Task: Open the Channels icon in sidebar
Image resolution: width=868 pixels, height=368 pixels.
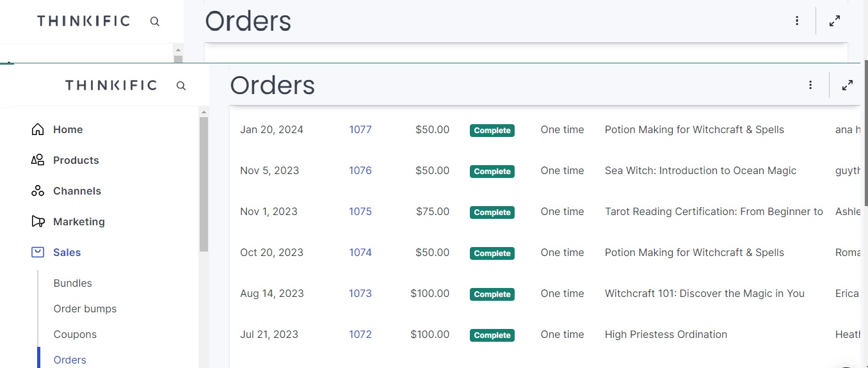Action: (x=38, y=191)
